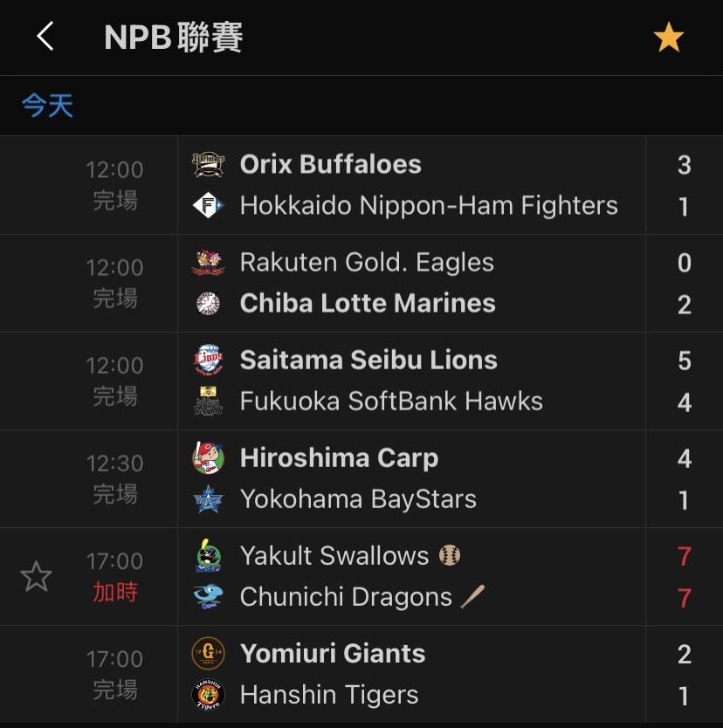Open the Yomiuri Giants logo
723x728 pixels.
208,653
